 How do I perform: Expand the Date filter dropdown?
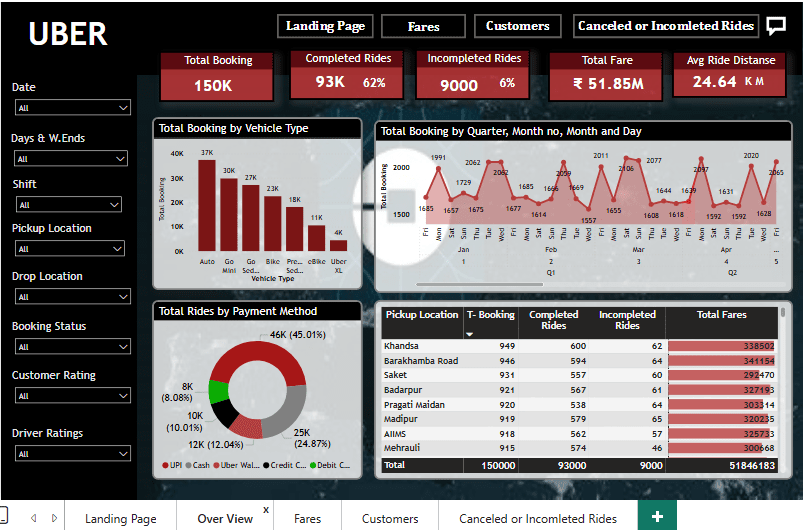tap(73, 108)
